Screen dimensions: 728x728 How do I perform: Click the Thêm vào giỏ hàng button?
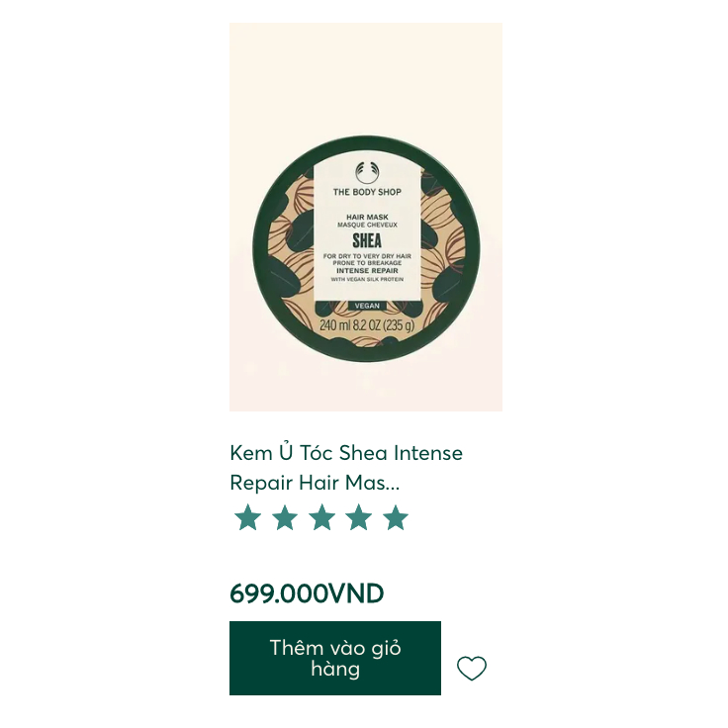(x=335, y=658)
